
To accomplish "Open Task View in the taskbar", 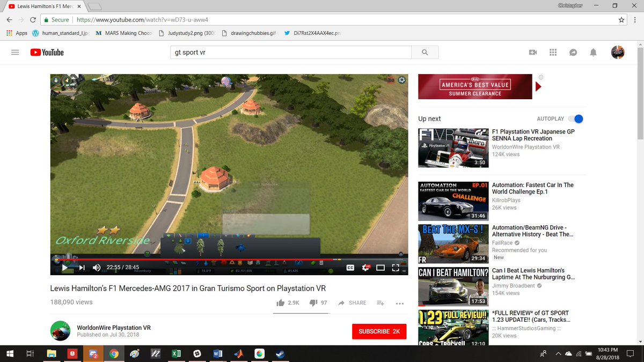I will (31, 353).
